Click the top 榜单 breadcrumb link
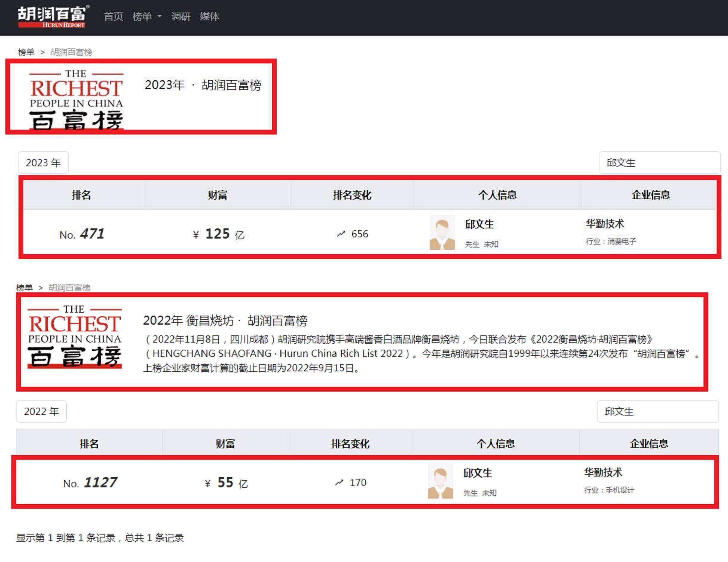 coord(26,52)
